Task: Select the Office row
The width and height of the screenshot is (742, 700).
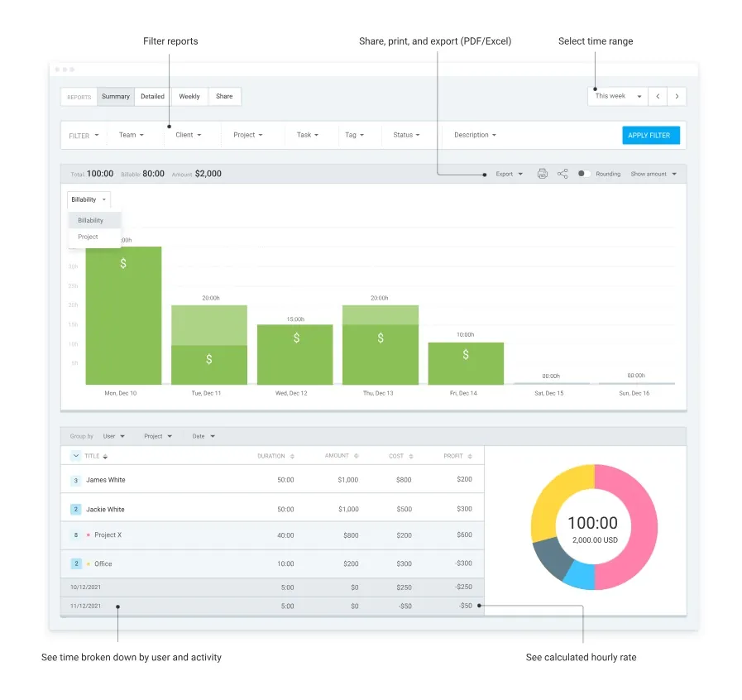Action: [x=273, y=563]
